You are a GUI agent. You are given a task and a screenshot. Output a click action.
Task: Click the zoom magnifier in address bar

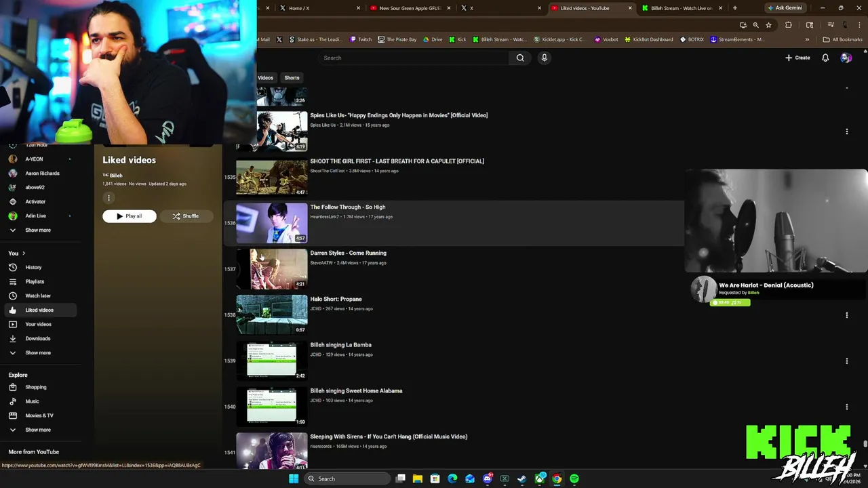[x=755, y=25]
